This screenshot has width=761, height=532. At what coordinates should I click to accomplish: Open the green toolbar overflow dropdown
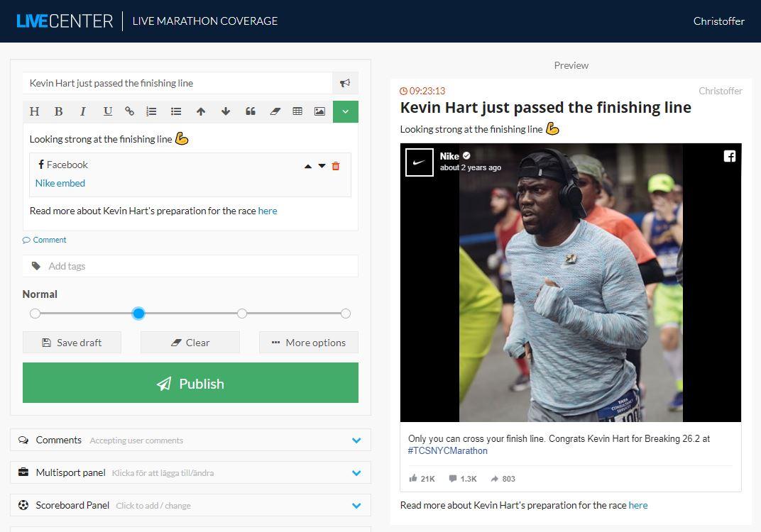345,111
